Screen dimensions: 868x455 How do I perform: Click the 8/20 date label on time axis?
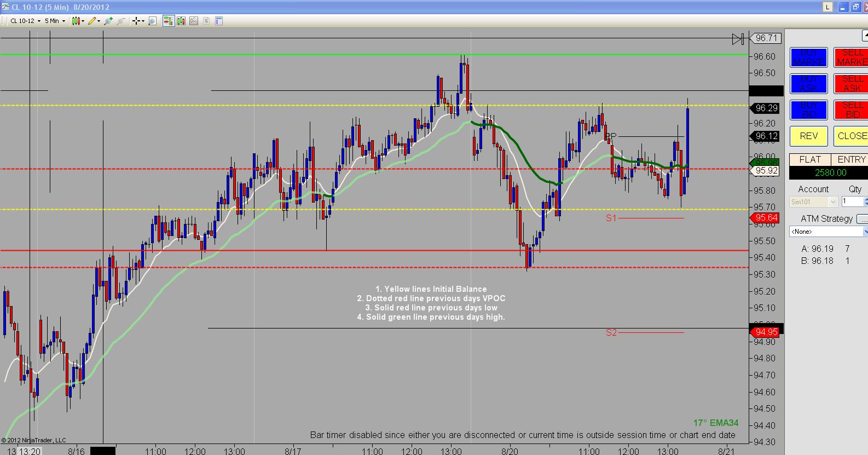tap(510, 451)
